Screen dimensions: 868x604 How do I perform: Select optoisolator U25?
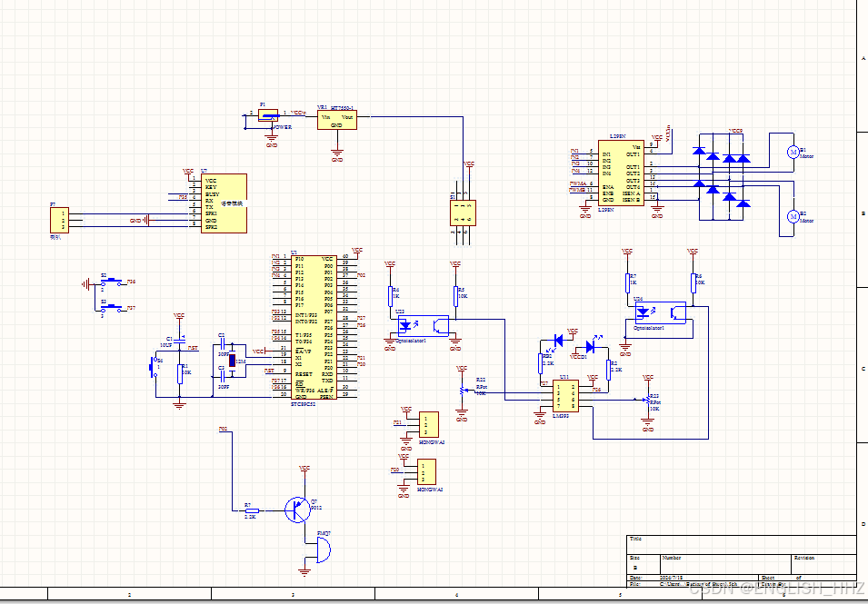(x=424, y=326)
